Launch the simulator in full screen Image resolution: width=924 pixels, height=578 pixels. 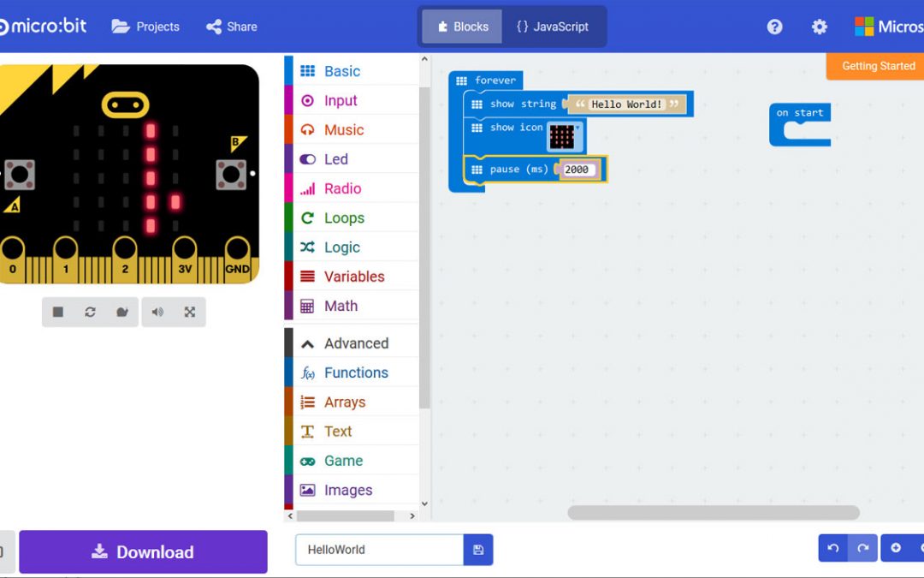[x=190, y=312]
